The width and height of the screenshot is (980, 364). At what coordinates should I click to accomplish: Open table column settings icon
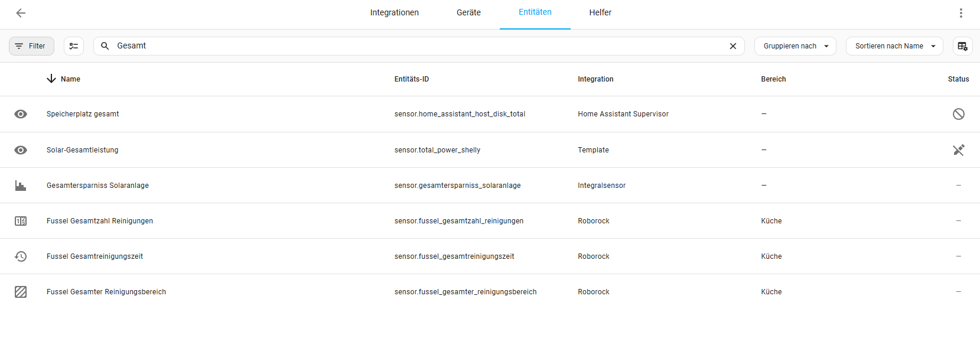point(962,46)
